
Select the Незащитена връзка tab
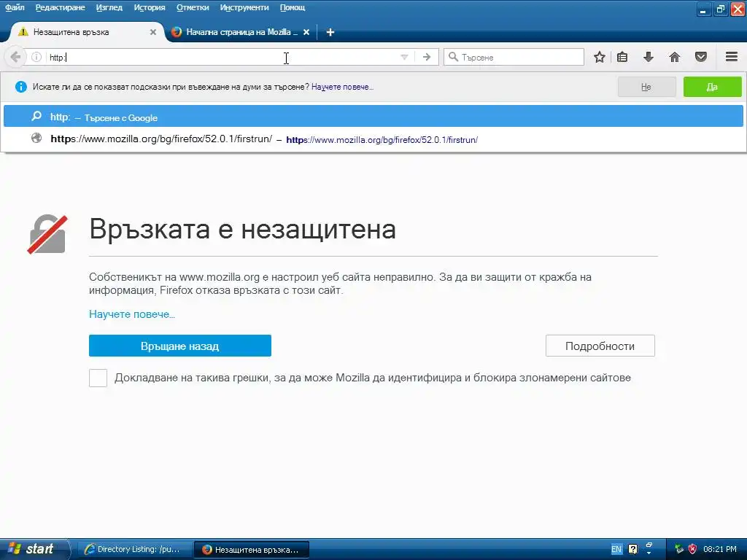(x=88, y=32)
